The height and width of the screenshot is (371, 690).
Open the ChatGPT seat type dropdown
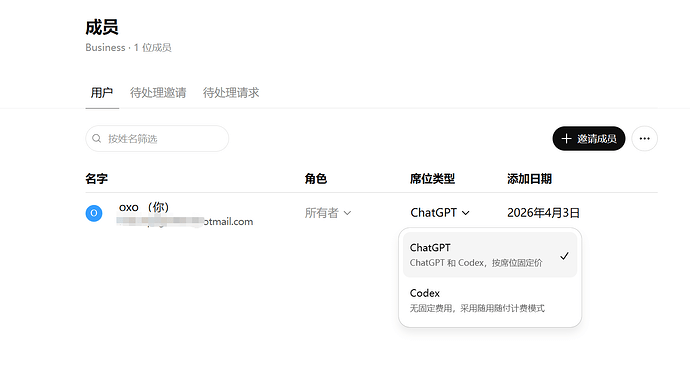[x=440, y=213]
